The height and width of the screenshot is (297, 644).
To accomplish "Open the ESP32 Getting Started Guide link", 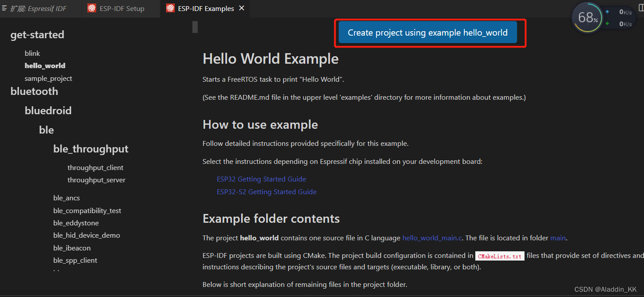I will click(x=261, y=179).
